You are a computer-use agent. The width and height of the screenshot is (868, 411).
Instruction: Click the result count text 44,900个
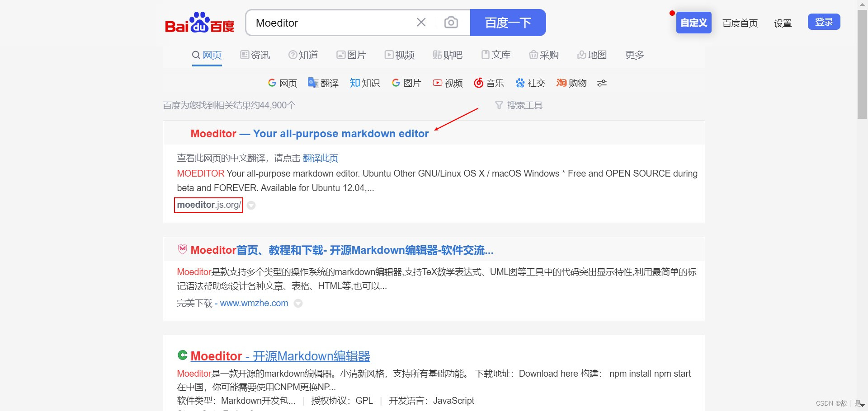(229, 105)
